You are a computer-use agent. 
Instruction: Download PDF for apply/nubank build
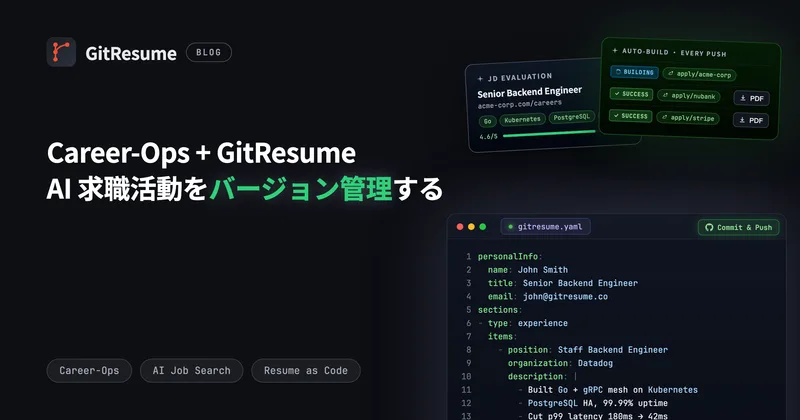(x=752, y=98)
